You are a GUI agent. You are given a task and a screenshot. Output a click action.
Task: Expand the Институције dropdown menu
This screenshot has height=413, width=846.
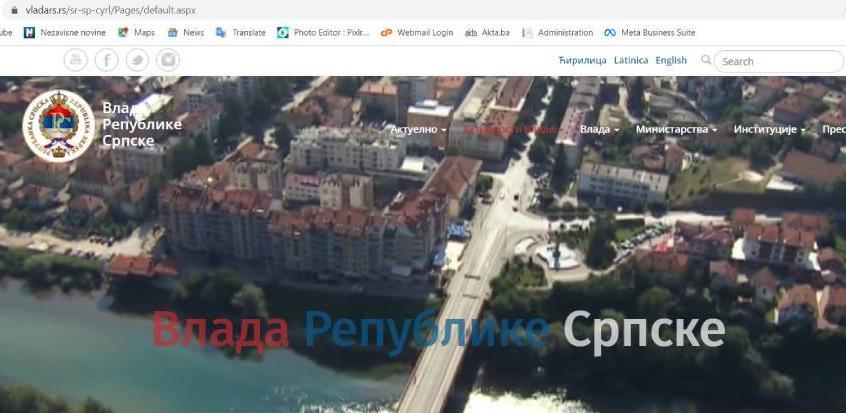pos(769,130)
